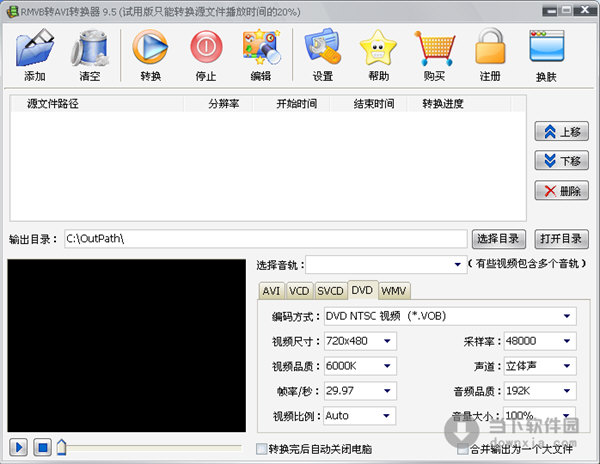
Task: Open the 视频品质 6000K dropdown
Action: coord(360,366)
